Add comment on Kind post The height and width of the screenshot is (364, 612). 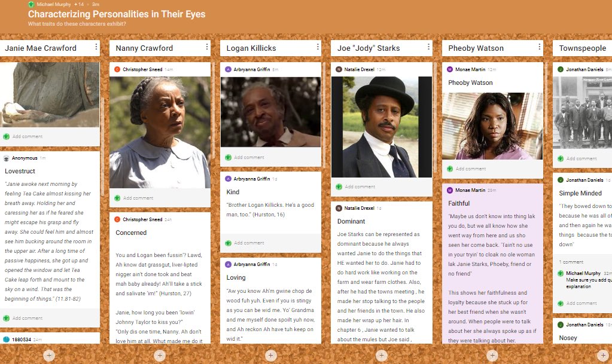249,243
